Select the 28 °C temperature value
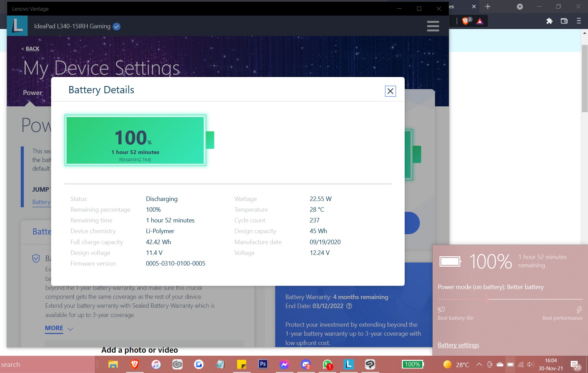 [317, 210]
